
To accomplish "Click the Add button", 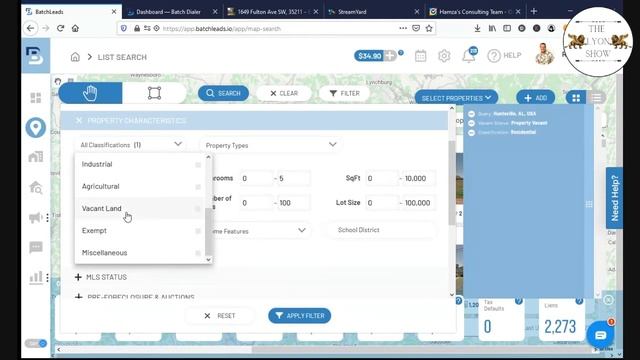I will (536, 98).
